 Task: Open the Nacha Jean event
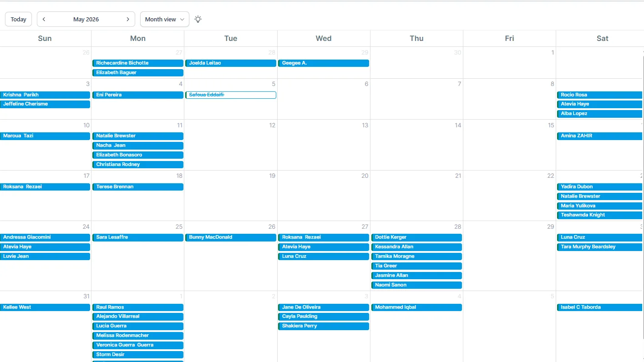[x=138, y=146]
